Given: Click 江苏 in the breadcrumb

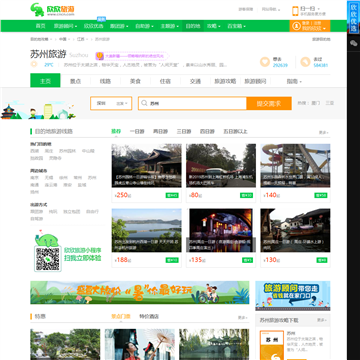Looking at the screenshot, I should (81, 39).
